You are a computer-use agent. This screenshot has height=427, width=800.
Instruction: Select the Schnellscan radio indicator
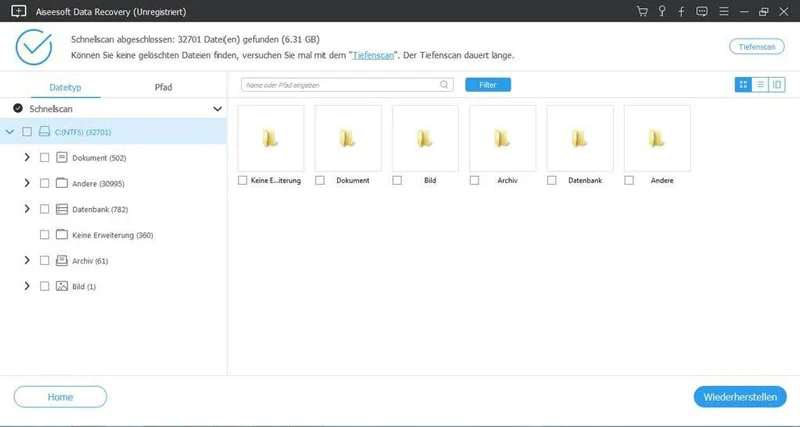(18, 108)
